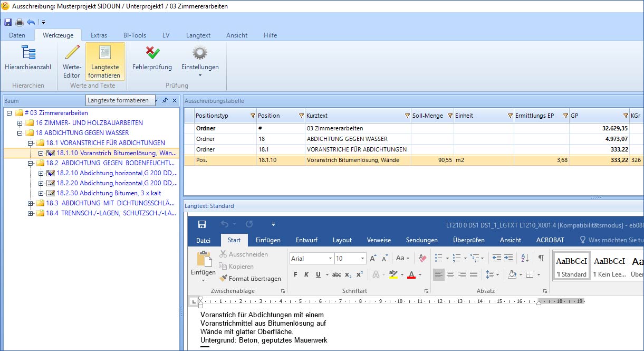The height and width of the screenshot is (351, 644).
Task: Click the Kopieren button in Zwischenablage
Action: point(236,267)
